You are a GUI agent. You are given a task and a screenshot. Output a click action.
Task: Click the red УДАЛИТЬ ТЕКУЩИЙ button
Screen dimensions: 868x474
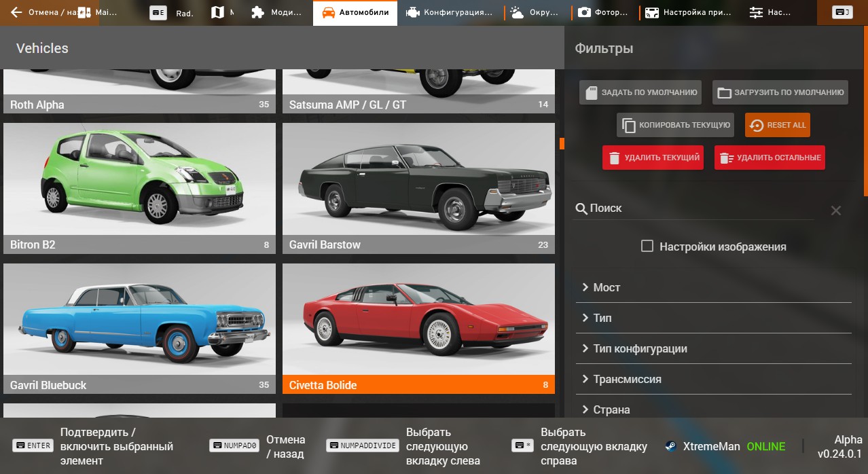(x=653, y=158)
